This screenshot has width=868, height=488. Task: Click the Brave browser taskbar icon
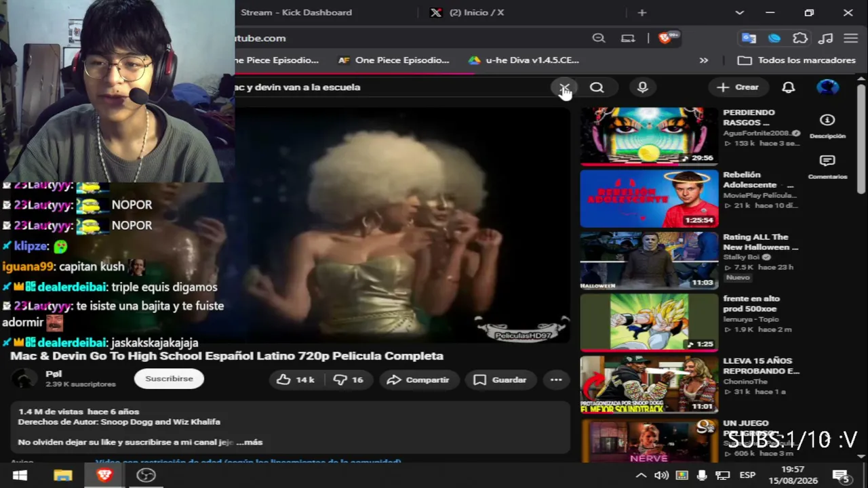[104, 476]
